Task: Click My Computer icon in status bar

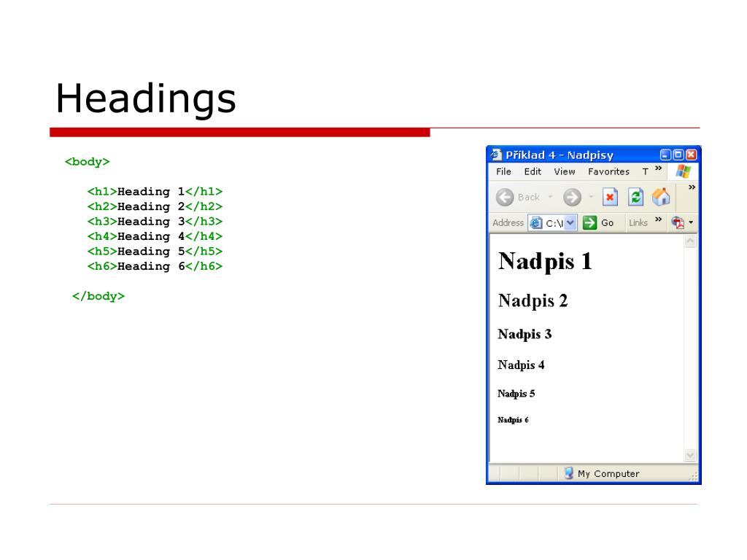Action: tap(568, 472)
